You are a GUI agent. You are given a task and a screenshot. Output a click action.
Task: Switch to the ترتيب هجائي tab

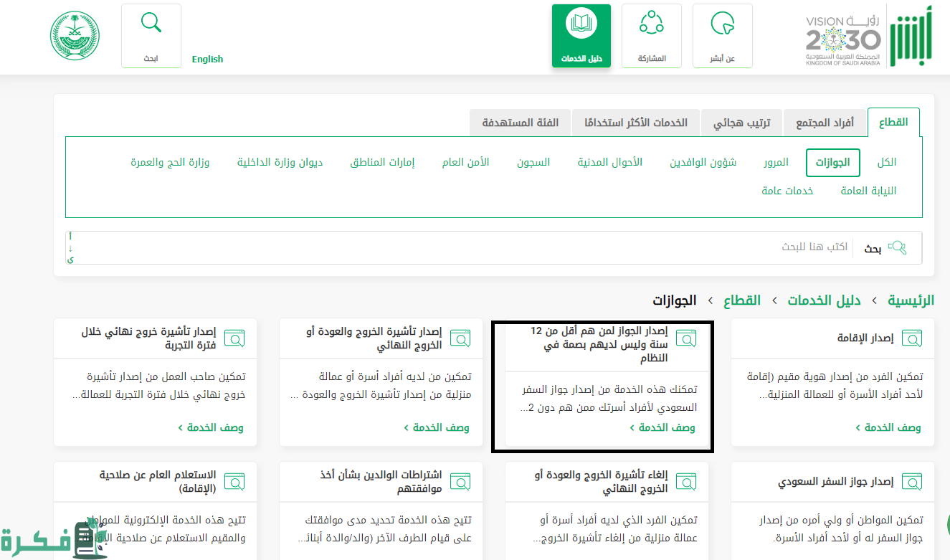pyautogui.click(x=741, y=123)
